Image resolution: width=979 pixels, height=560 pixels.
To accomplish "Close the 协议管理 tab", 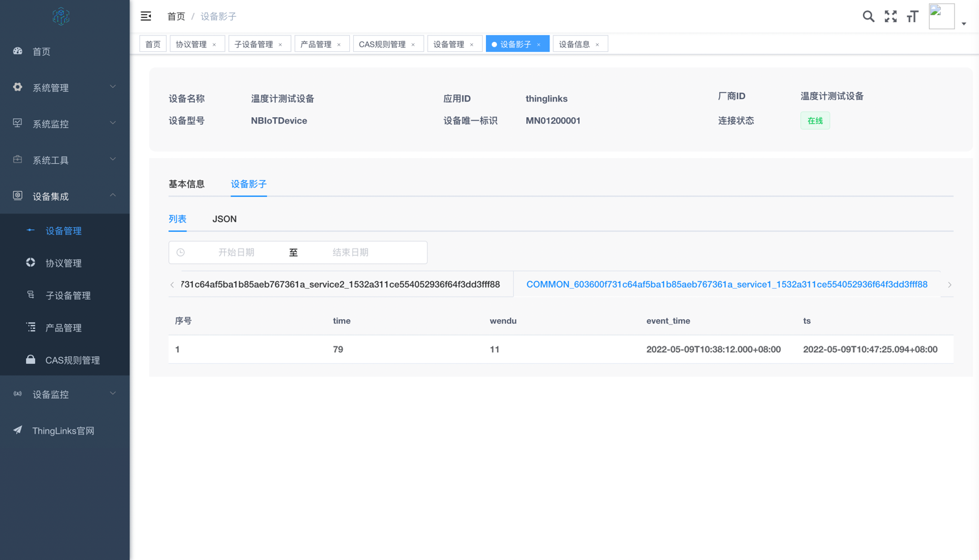I will (214, 45).
